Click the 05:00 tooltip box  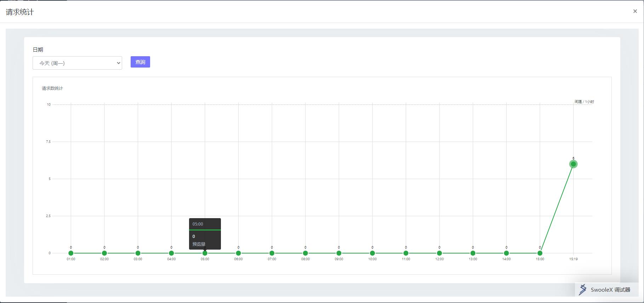pyautogui.click(x=205, y=234)
